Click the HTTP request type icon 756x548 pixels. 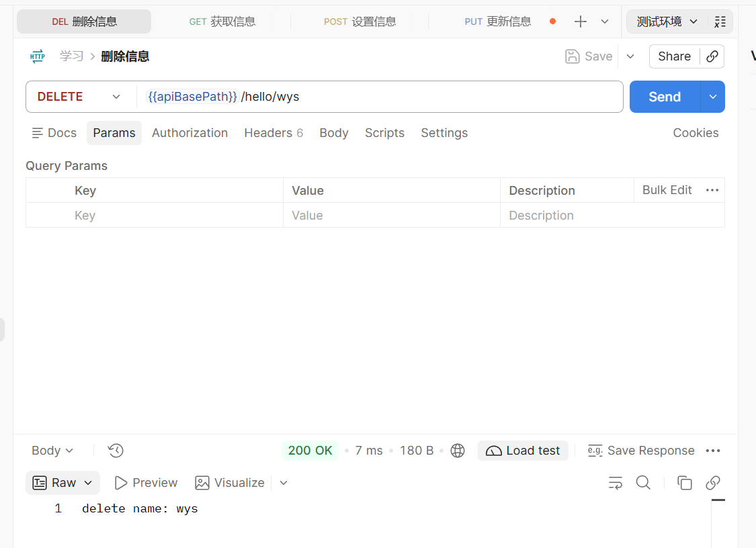(38, 56)
